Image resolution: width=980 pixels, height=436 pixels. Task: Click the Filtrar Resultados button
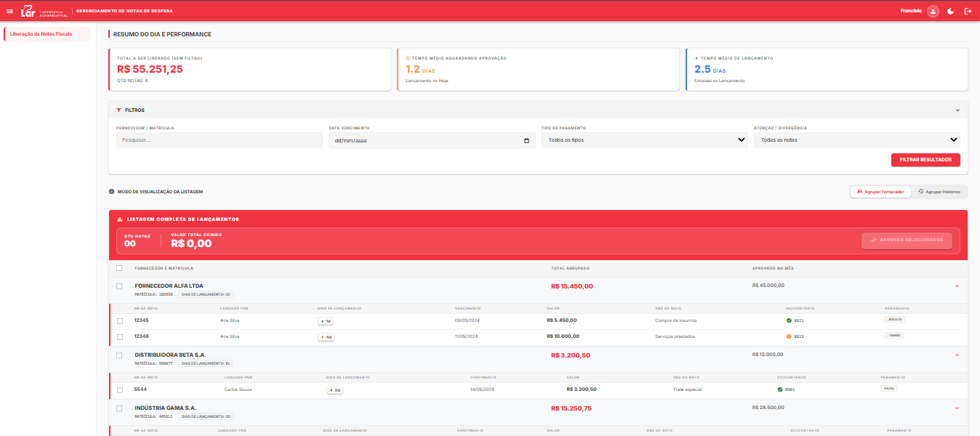[925, 160]
